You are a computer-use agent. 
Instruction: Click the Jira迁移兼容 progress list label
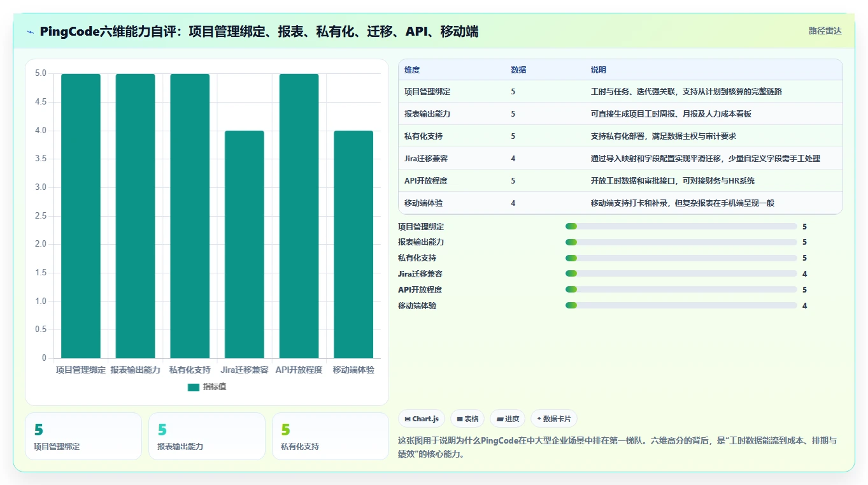click(x=420, y=274)
